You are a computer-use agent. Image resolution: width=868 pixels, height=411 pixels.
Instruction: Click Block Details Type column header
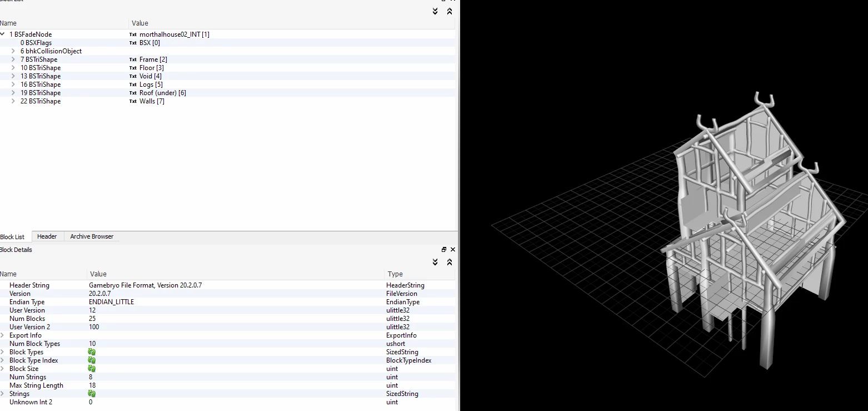[420, 274]
